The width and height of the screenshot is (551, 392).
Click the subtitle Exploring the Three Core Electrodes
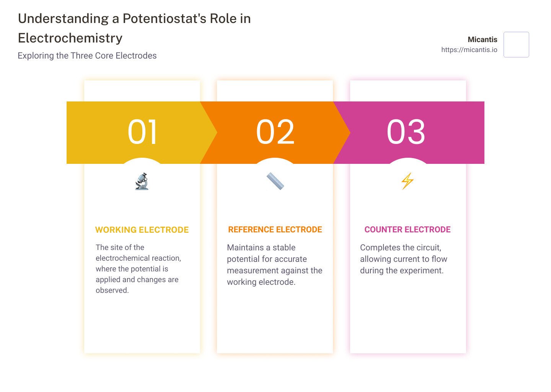[87, 56]
